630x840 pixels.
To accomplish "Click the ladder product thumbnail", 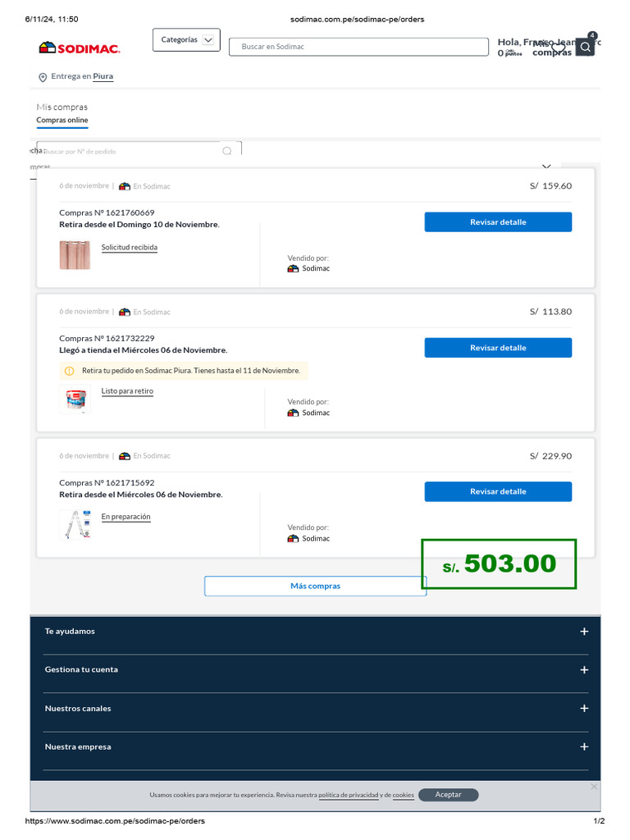I will (75, 524).
